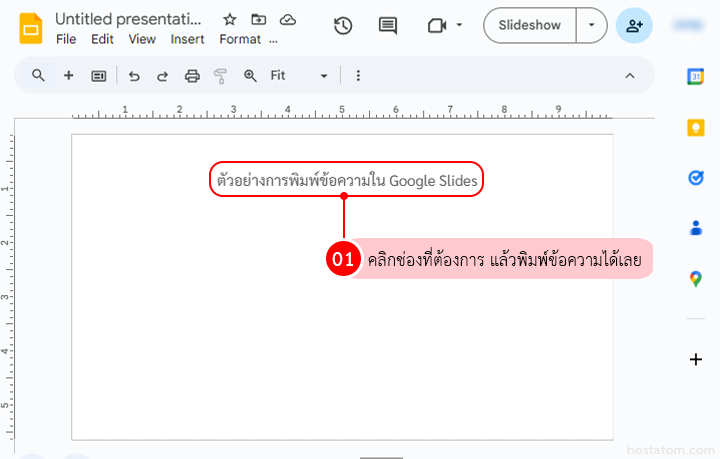Open Contacts side panel
720x459 pixels.
coord(696,228)
